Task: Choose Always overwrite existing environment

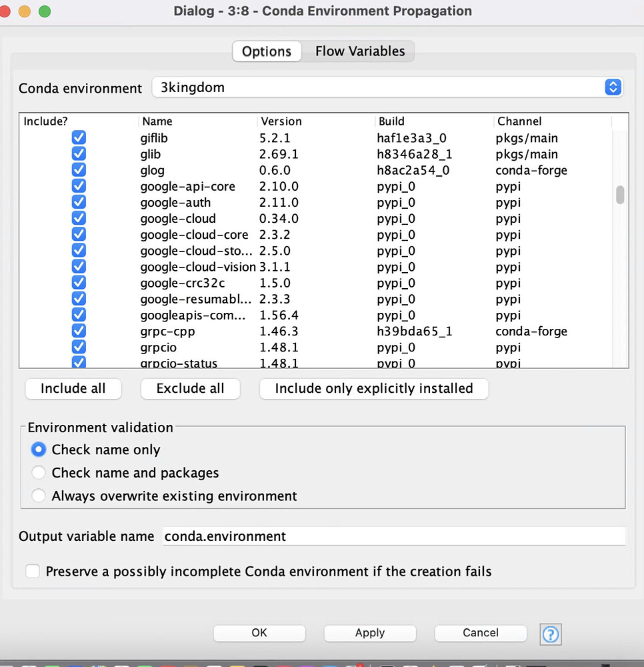Action: click(x=39, y=496)
